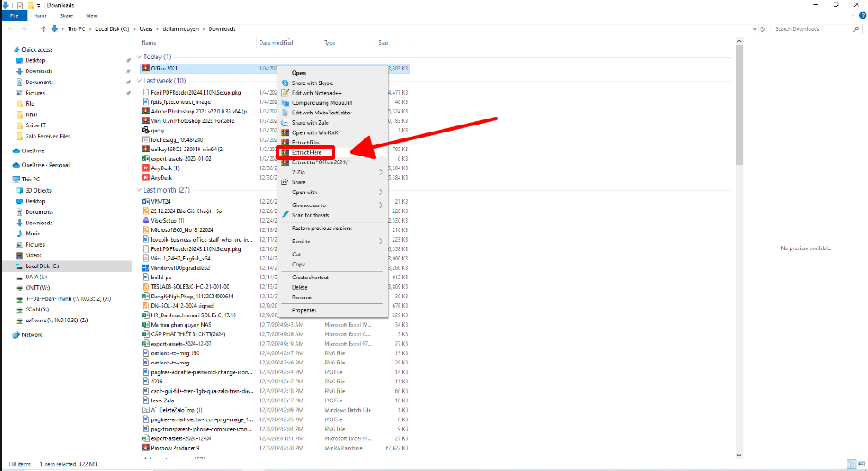
Task: Select Open with WinRAR menu entry
Action: point(313,132)
